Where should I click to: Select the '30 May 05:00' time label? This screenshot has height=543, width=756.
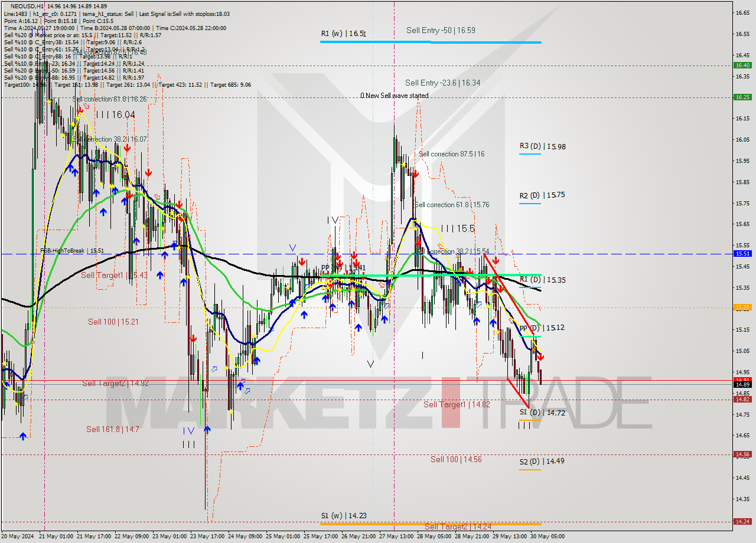coord(547,537)
